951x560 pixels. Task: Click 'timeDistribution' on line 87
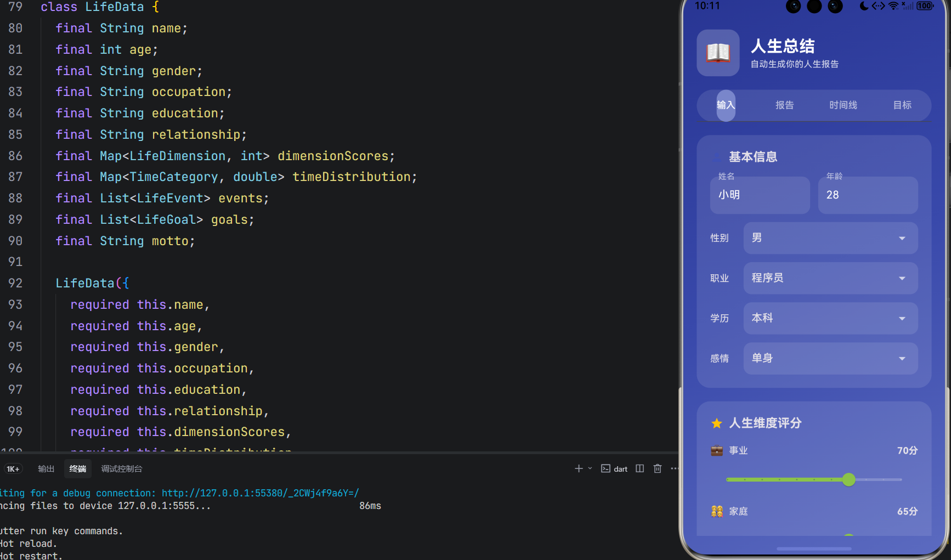(x=352, y=177)
